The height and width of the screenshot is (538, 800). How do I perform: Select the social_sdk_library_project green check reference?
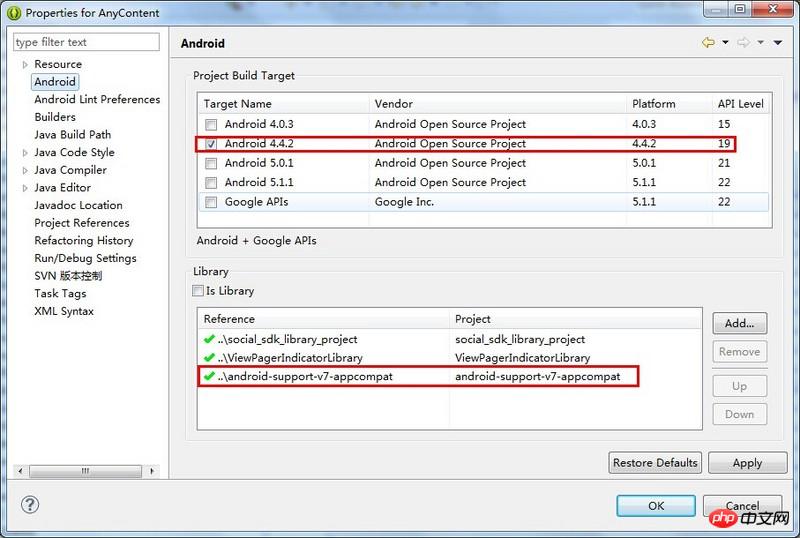pyautogui.click(x=209, y=339)
